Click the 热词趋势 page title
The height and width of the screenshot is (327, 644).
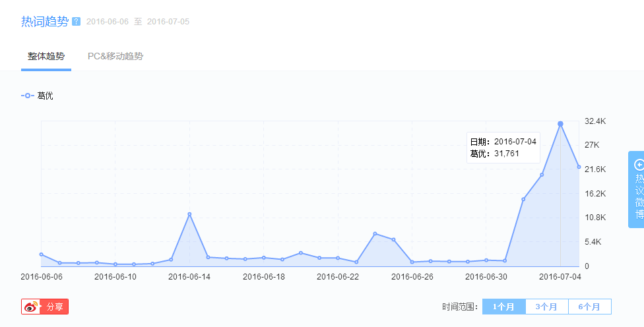[x=45, y=22]
